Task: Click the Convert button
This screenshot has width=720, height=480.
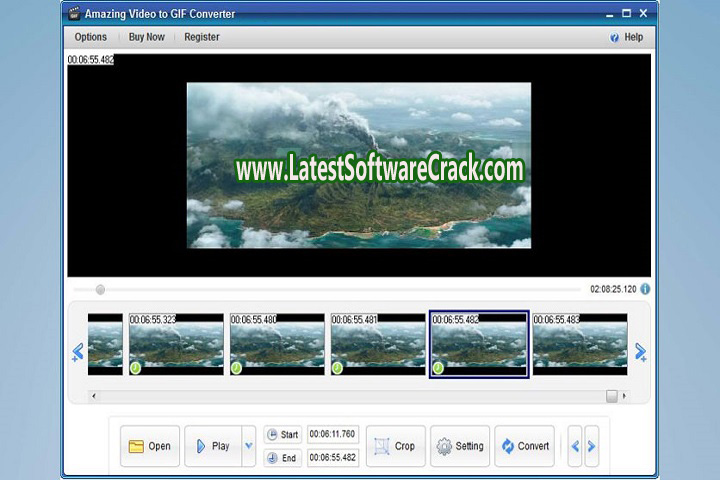Action: [525, 446]
